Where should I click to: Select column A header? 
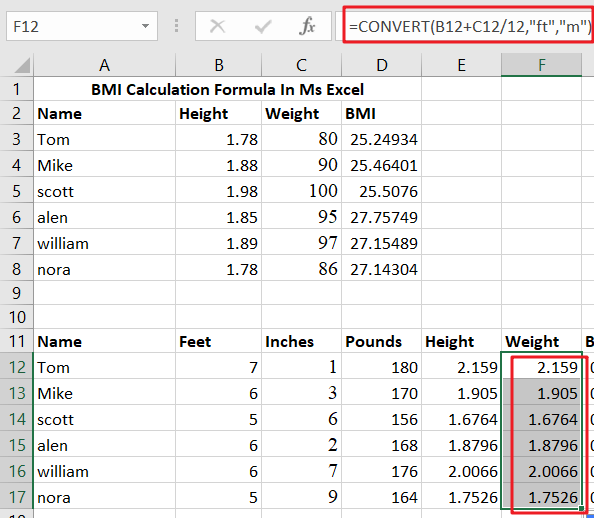tap(105, 65)
